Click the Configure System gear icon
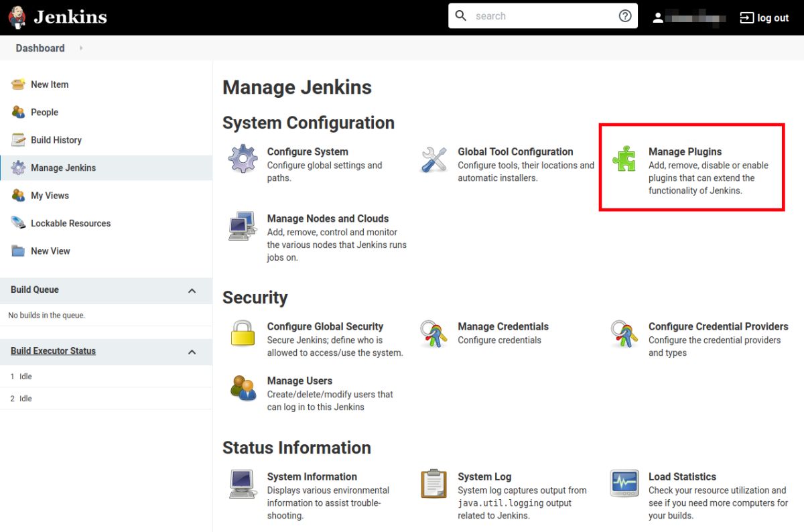804x532 pixels. (x=243, y=159)
